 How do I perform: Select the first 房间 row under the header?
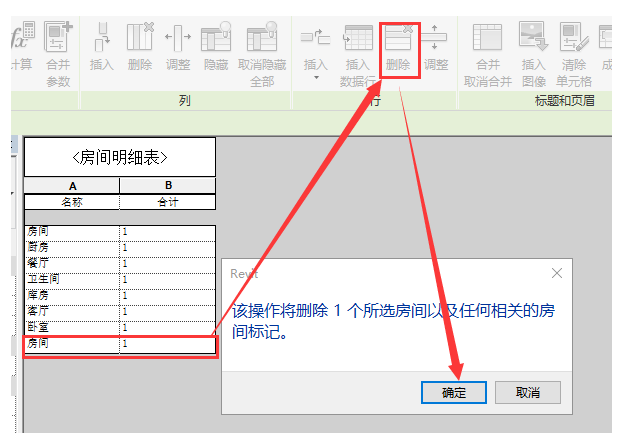(x=72, y=232)
